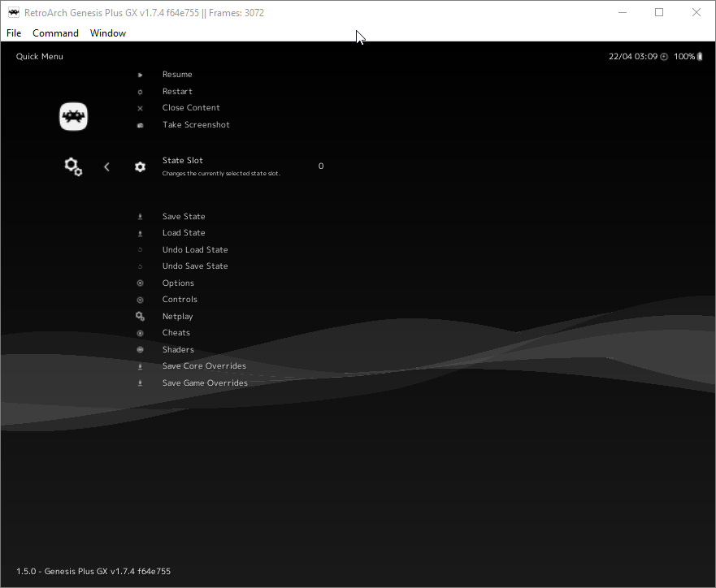Click the State Slot value 0
The height and width of the screenshot is (588, 716).
tap(321, 166)
